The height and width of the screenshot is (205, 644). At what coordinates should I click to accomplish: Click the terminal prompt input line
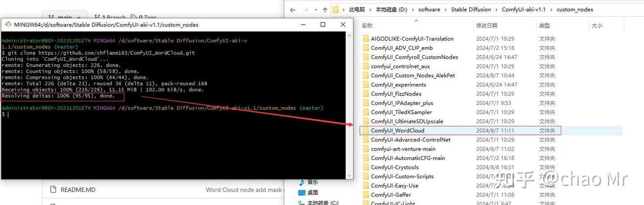(x=173, y=114)
